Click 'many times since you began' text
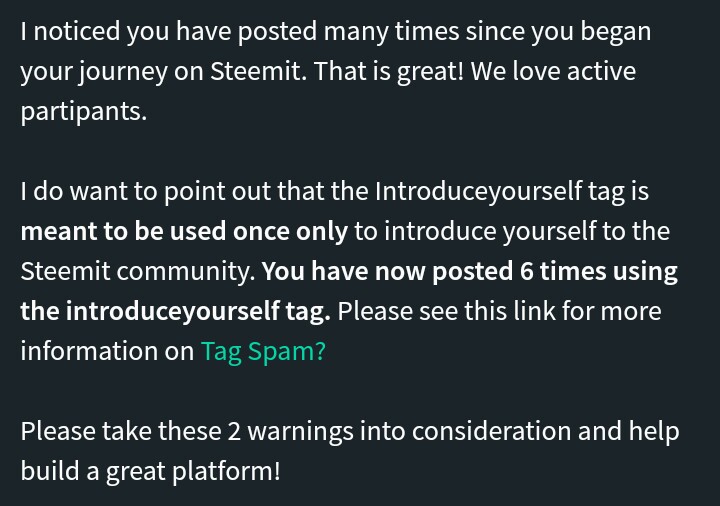The height and width of the screenshot is (506, 720). coord(487,31)
